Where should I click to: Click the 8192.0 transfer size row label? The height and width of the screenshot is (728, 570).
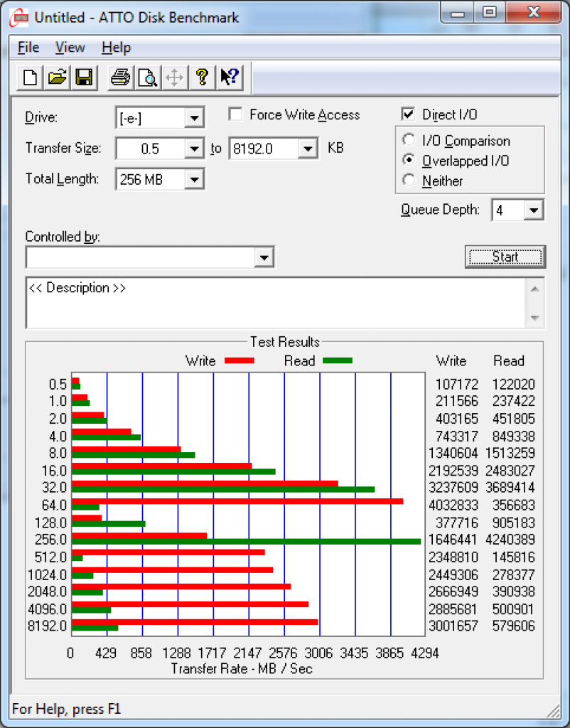[x=48, y=626]
